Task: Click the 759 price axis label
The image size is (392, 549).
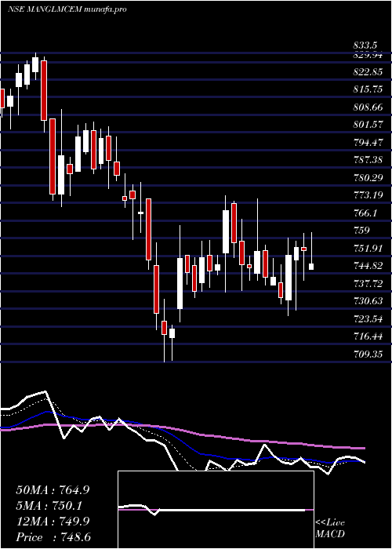Action: pyautogui.click(x=361, y=231)
